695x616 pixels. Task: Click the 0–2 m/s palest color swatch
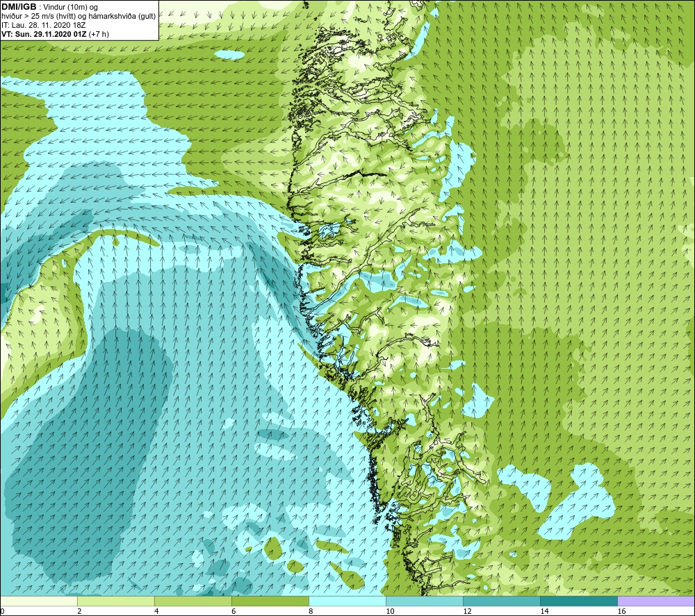point(38,601)
